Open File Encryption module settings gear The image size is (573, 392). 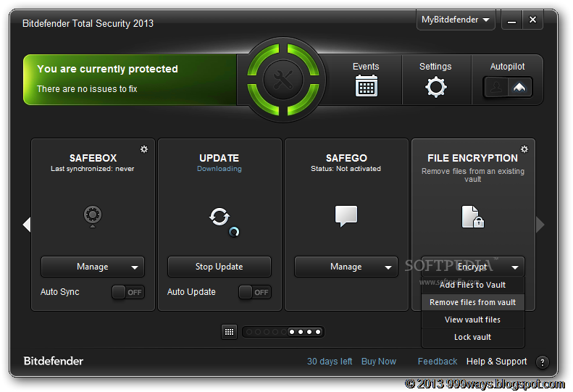click(x=524, y=149)
